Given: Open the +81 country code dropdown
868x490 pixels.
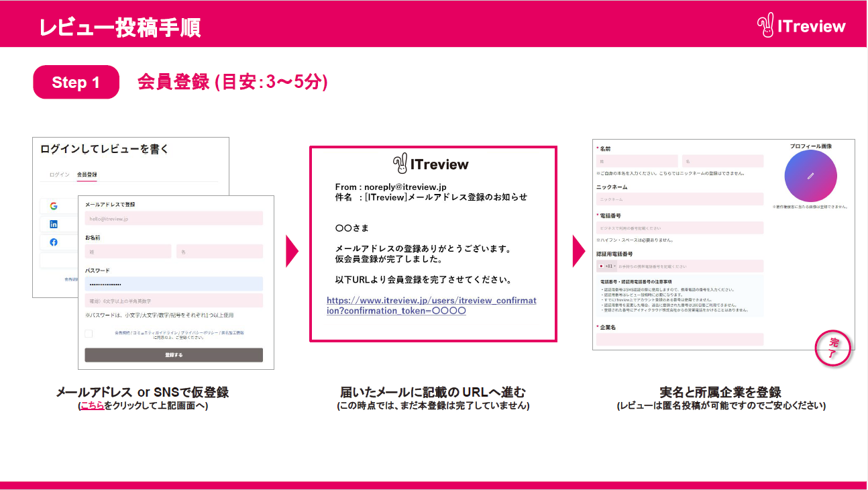Looking at the screenshot, I should [610, 265].
